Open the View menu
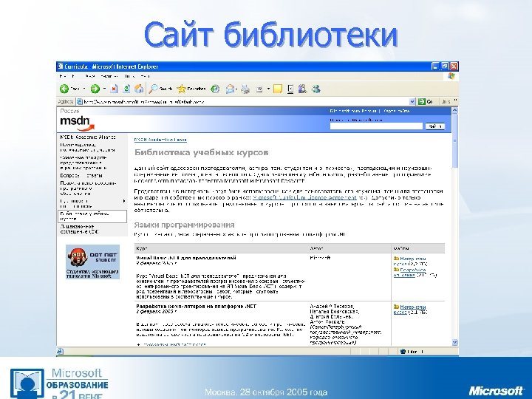 90,76
